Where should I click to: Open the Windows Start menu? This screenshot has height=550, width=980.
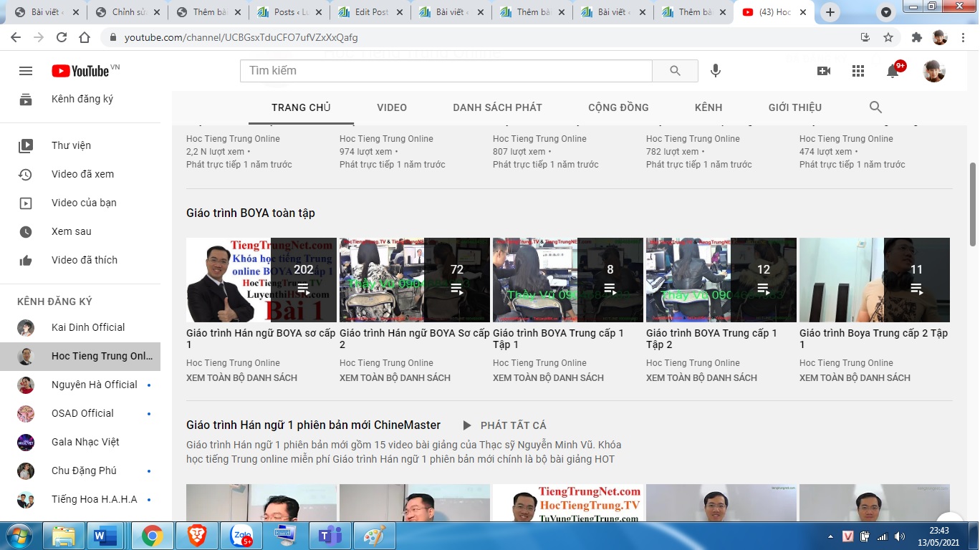(18, 536)
